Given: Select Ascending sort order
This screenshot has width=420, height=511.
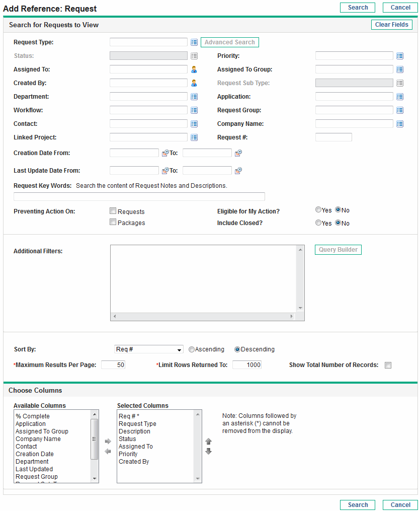Looking at the screenshot, I should pyautogui.click(x=191, y=349).
